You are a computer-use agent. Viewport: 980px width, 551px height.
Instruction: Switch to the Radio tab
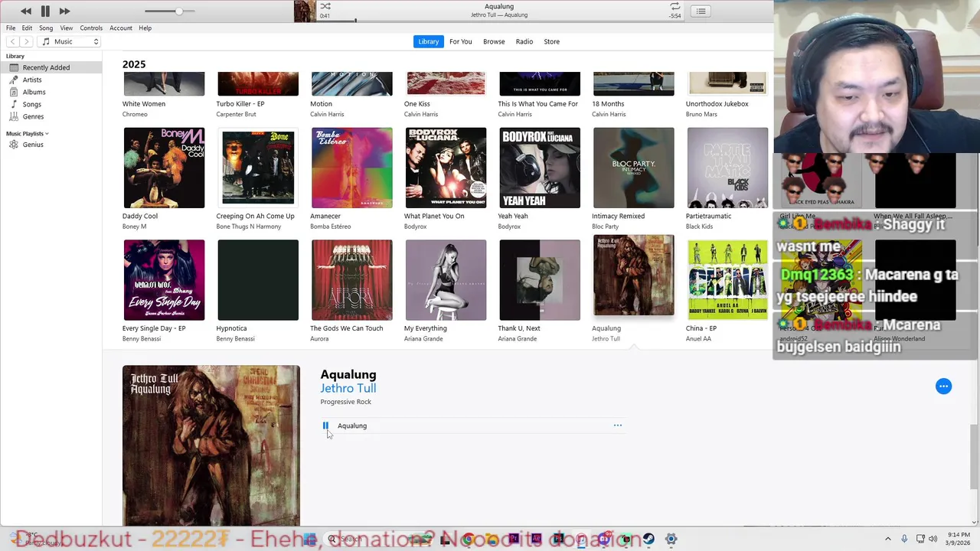coord(524,41)
